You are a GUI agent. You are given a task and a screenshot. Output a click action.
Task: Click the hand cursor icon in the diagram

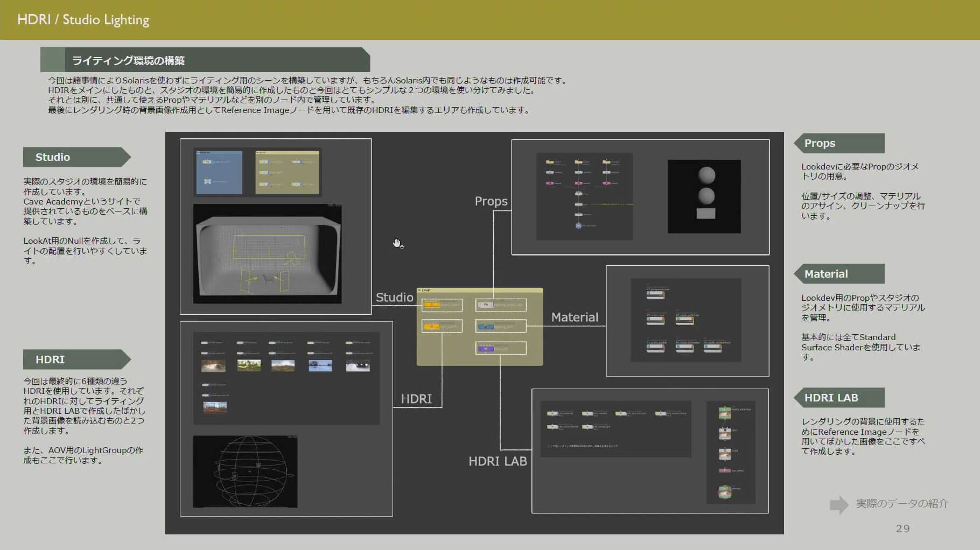[x=397, y=244]
